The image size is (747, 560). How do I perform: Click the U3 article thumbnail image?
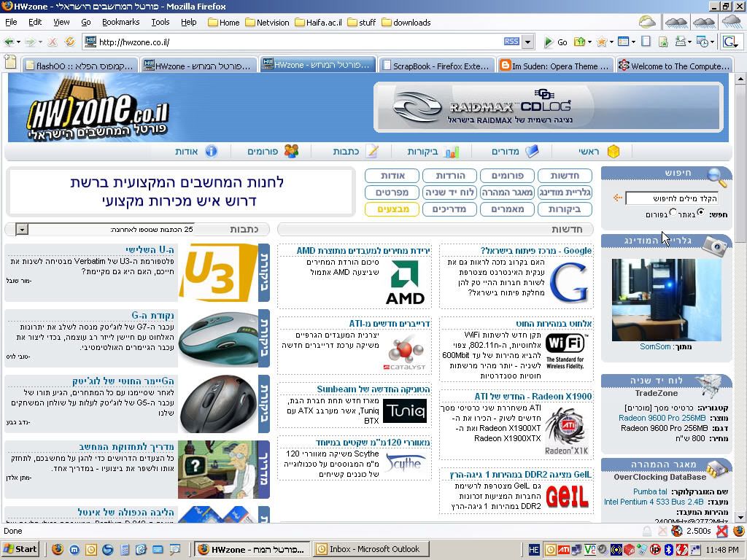point(217,273)
